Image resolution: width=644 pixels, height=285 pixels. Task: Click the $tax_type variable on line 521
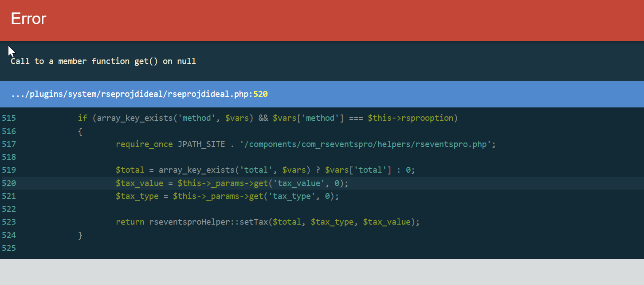tap(137, 196)
